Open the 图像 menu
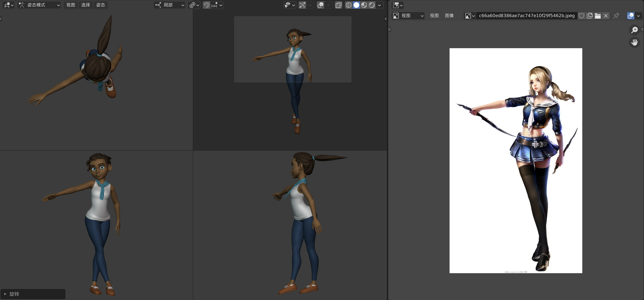 point(449,16)
